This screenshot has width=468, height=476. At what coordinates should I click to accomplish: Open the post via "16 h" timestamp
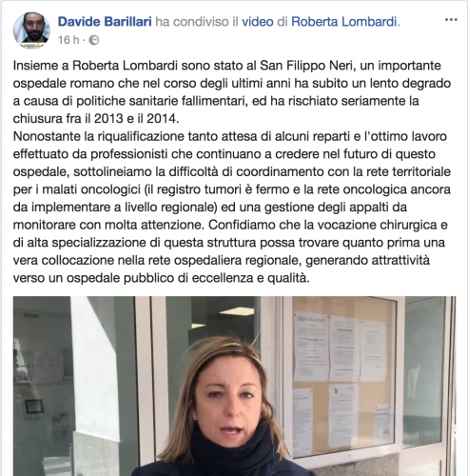68,40
